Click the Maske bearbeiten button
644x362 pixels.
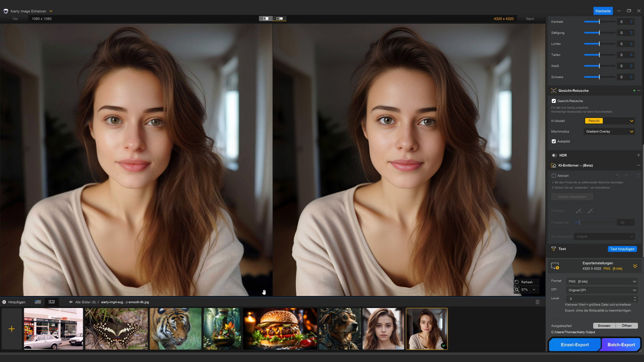coord(572,197)
